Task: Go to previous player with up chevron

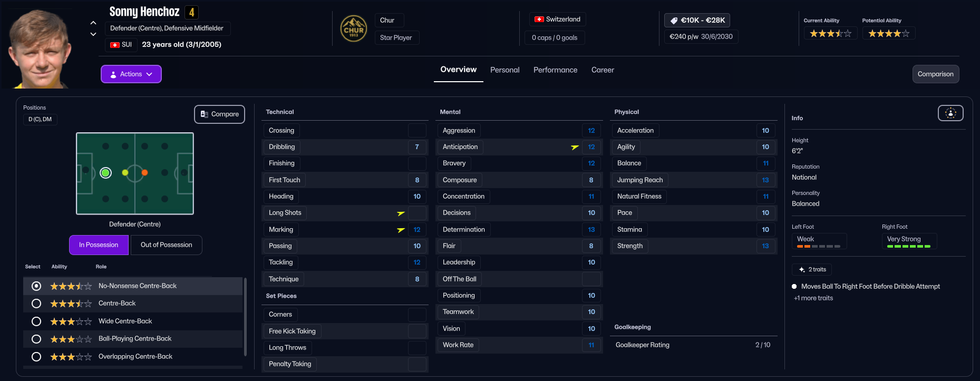Action: point(93,23)
